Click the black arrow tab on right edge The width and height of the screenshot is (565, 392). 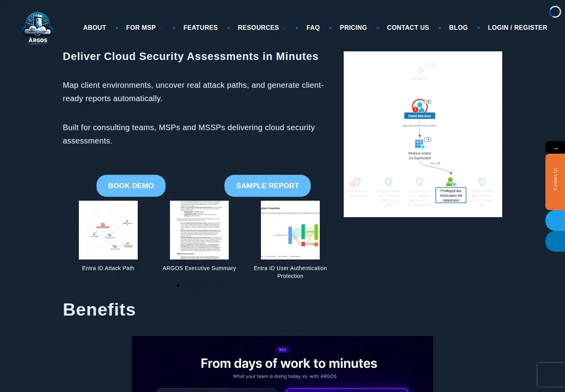pos(555,148)
